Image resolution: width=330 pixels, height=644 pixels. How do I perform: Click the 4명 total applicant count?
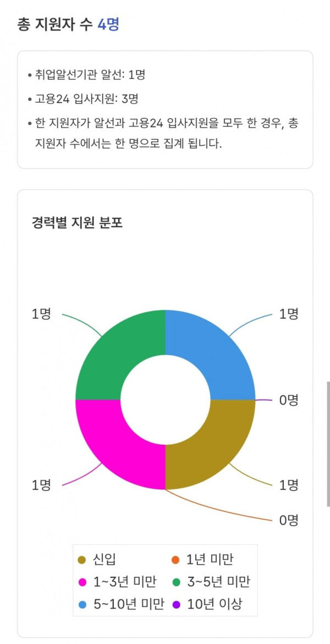(x=108, y=25)
